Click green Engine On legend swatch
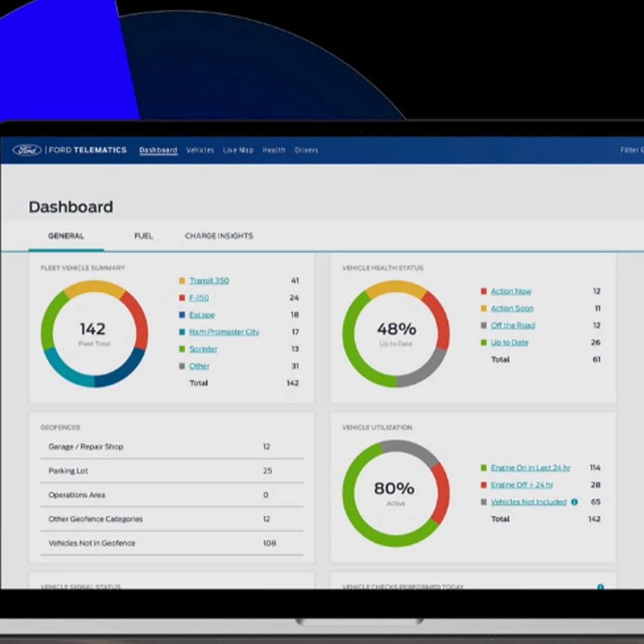 click(x=484, y=468)
